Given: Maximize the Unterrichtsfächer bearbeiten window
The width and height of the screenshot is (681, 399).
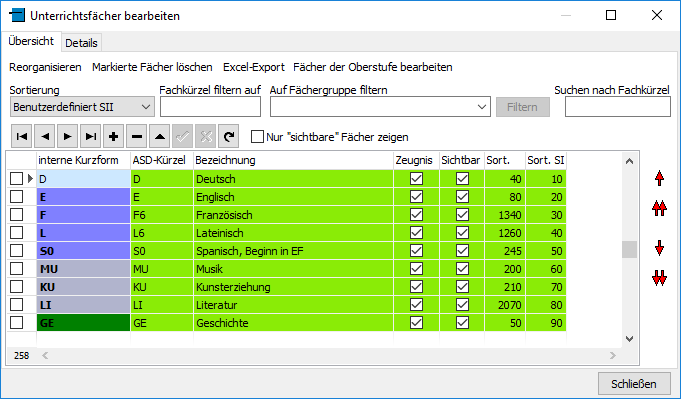Looking at the screenshot, I should point(611,15).
